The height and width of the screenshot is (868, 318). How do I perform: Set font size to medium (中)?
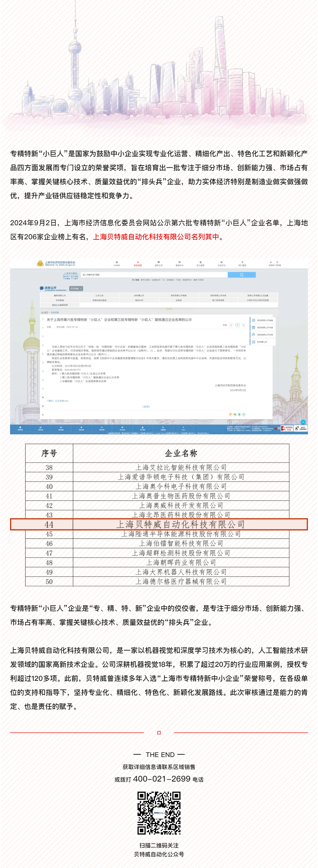237,325
